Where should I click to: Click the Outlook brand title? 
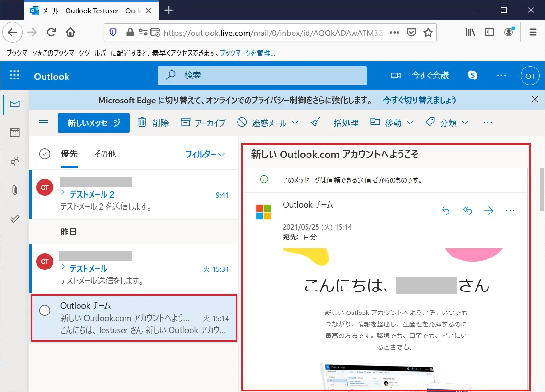pyautogui.click(x=52, y=77)
